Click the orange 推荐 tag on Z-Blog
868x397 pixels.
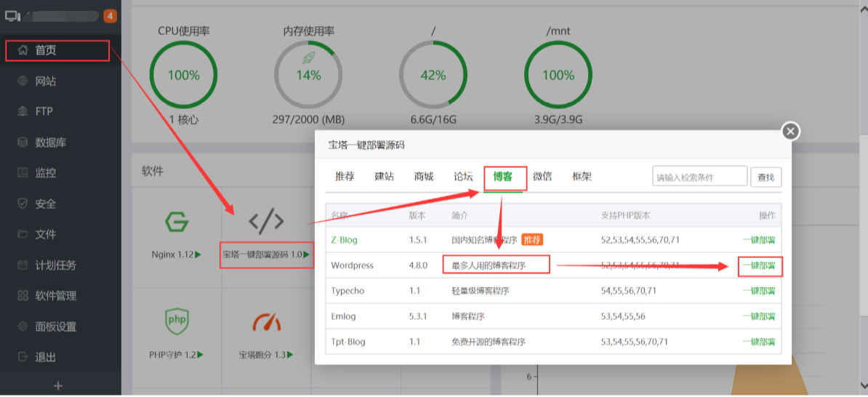coord(532,240)
